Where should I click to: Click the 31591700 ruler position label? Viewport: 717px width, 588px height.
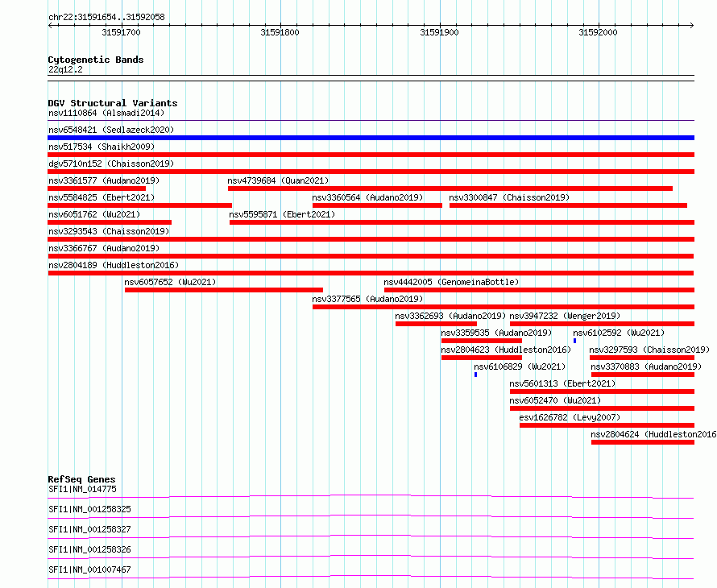click(121, 32)
